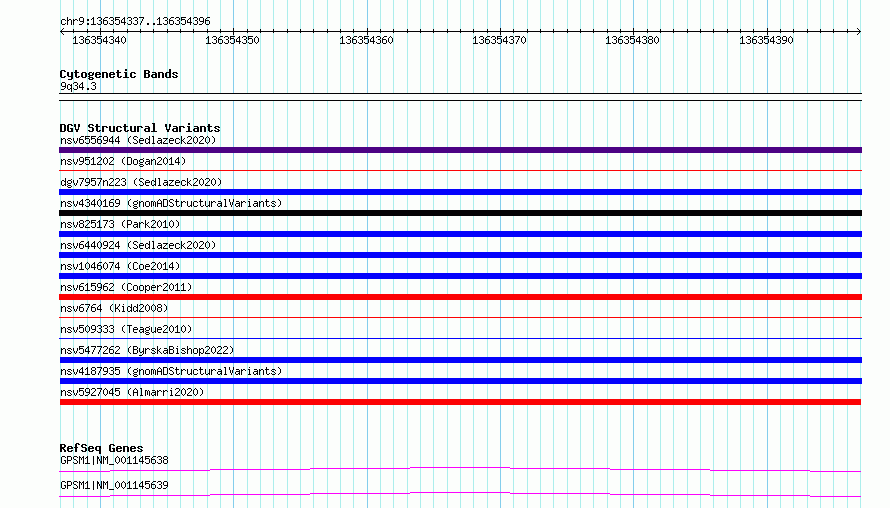Open the nsv6764 (Kidd2008) variant label
This screenshot has height=508, width=890.
click(114, 308)
